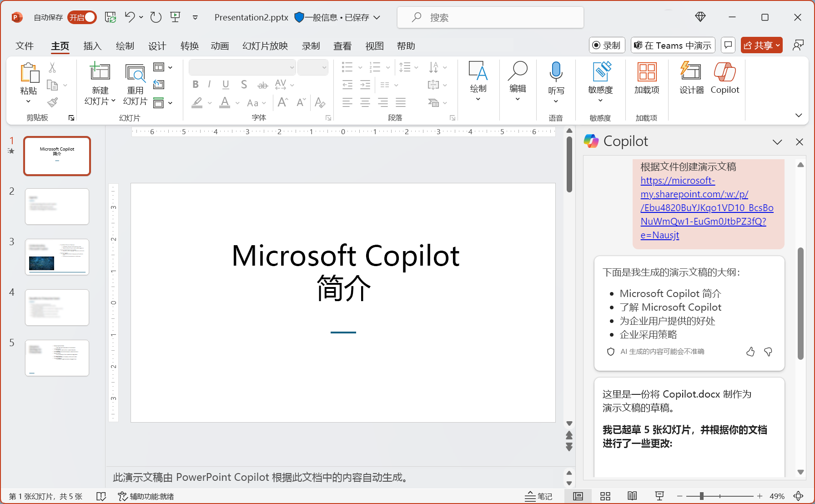The width and height of the screenshot is (815, 504).
Task: Click 重用幻灯片 icon
Action: coord(135,73)
